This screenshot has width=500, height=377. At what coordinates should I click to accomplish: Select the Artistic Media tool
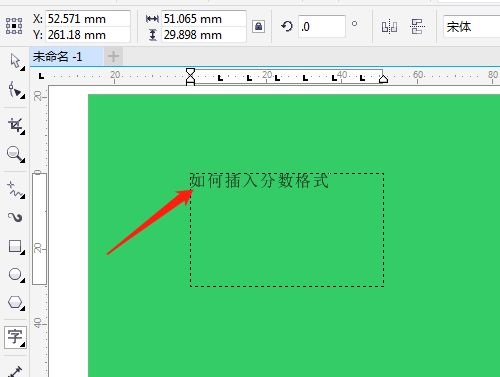15,217
